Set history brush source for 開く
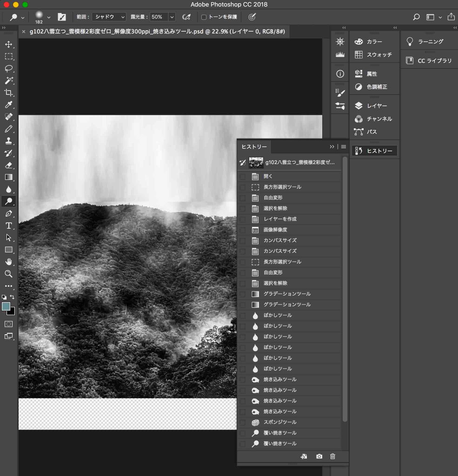458x476 pixels. coord(243,176)
